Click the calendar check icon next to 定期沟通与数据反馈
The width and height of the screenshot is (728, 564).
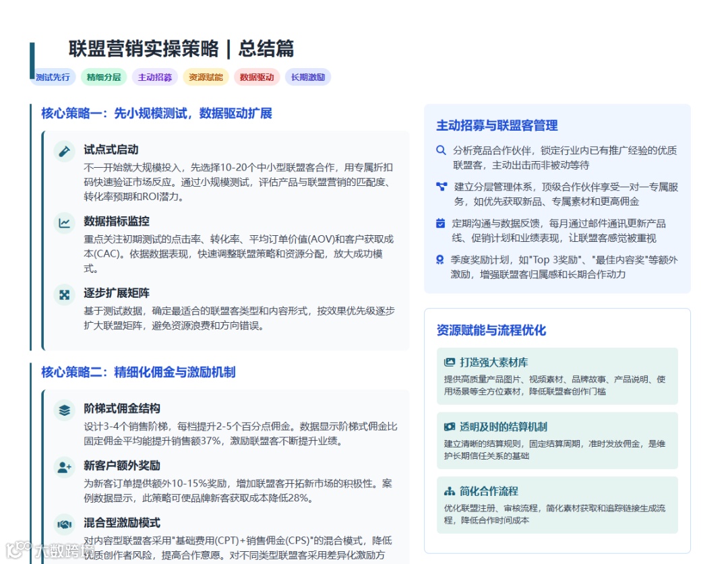(440, 223)
